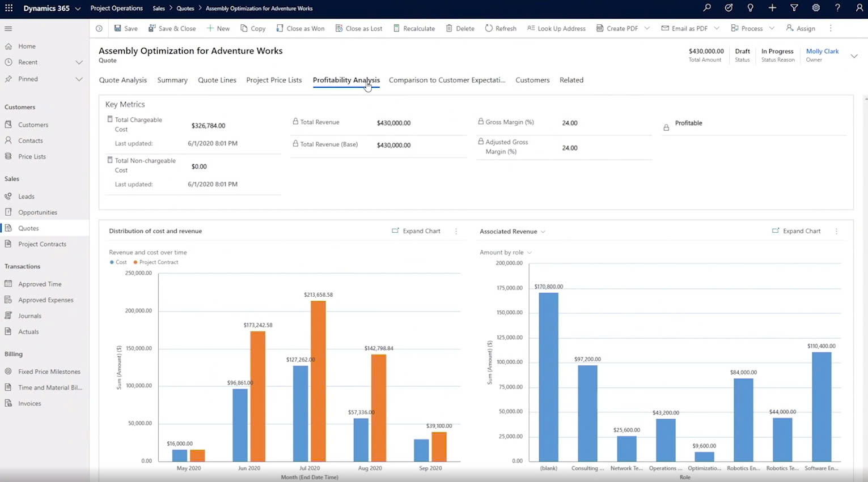Toggle the Project Contract legend item
Screen dimensions: 868x482
point(156,262)
